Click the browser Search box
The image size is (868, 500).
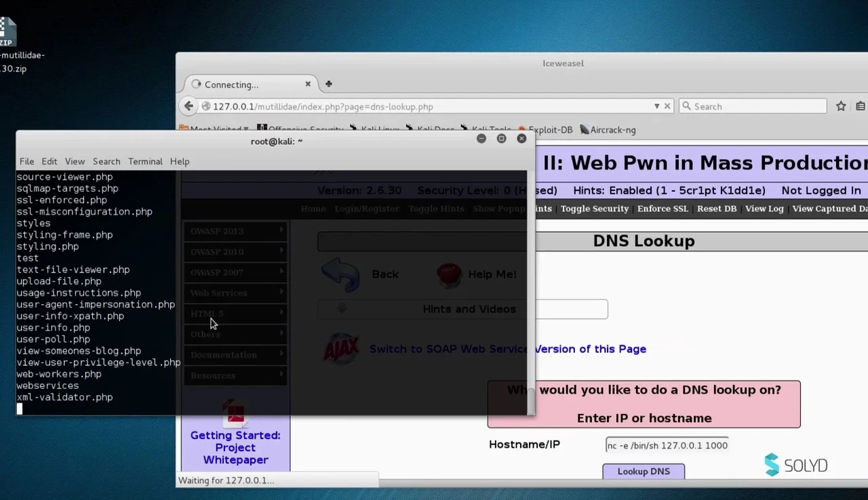coord(753,106)
